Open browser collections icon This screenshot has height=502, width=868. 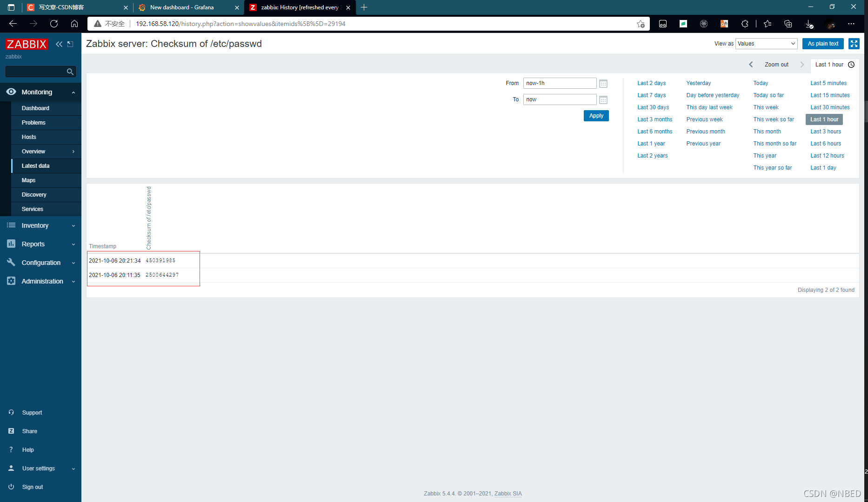[x=788, y=24]
